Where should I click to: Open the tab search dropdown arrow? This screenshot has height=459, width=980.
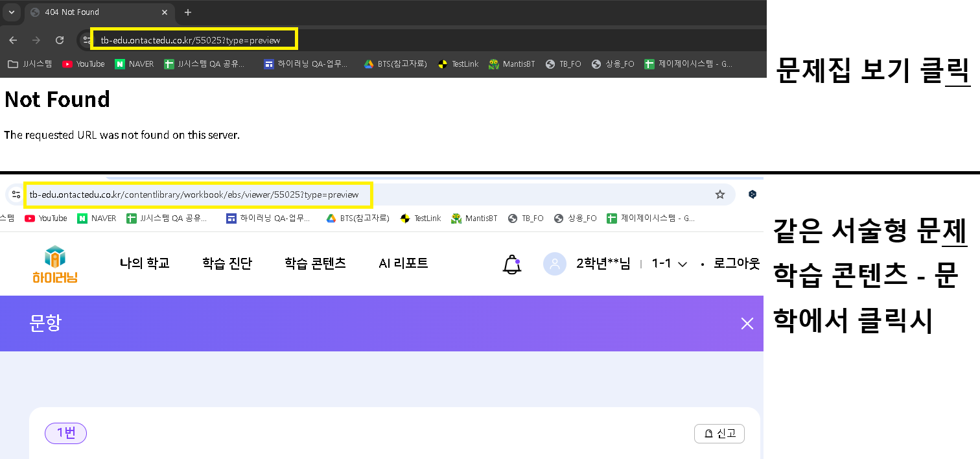[11, 12]
